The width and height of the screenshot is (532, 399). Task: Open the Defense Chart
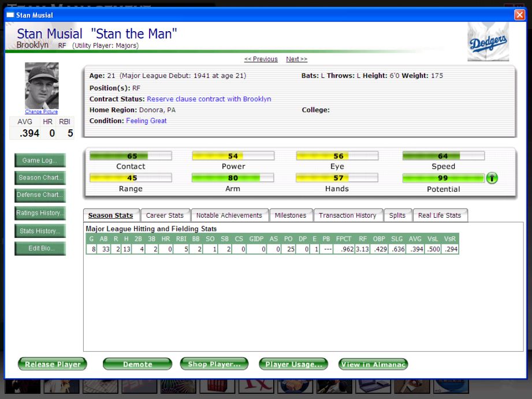pyautogui.click(x=40, y=195)
